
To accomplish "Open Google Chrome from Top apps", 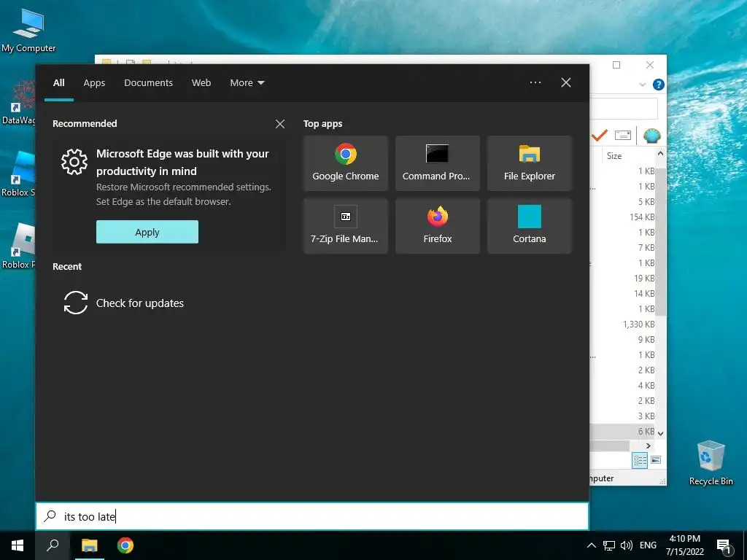I will 345,163.
